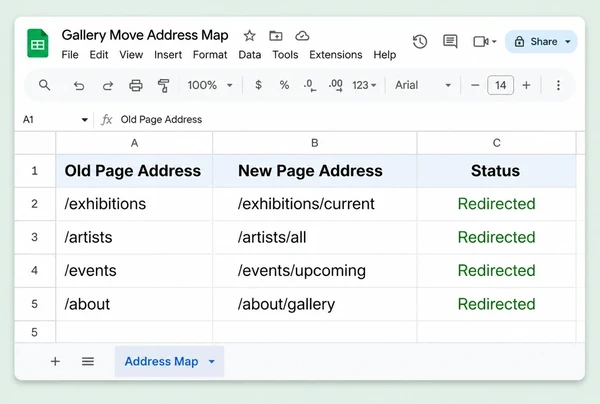Format as percent
Image resolution: width=600 pixels, height=404 pixels.
[x=284, y=85]
